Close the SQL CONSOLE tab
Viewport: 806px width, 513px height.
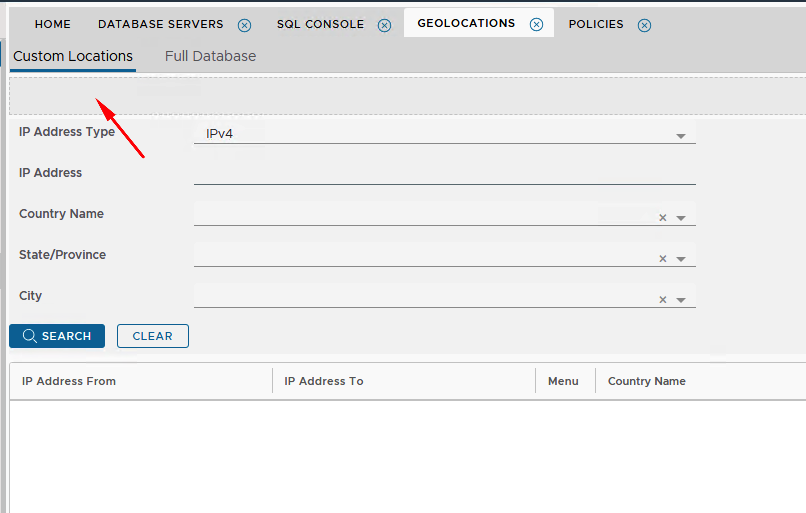pyautogui.click(x=385, y=25)
